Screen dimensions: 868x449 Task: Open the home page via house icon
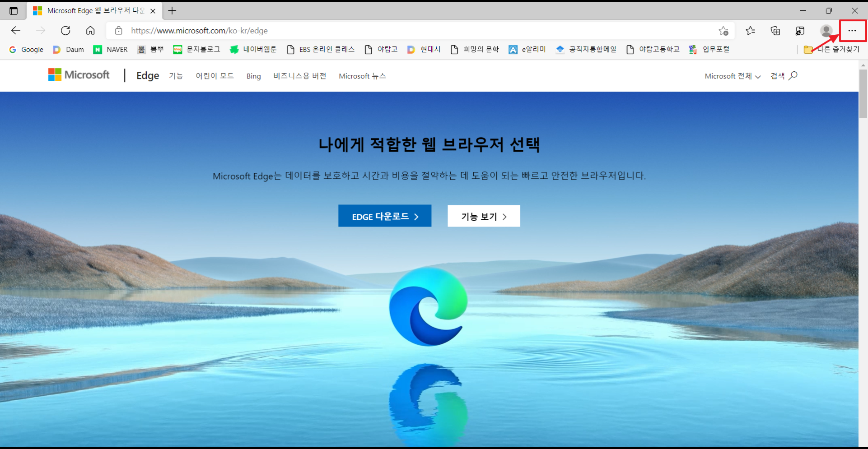pyautogui.click(x=90, y=31)
